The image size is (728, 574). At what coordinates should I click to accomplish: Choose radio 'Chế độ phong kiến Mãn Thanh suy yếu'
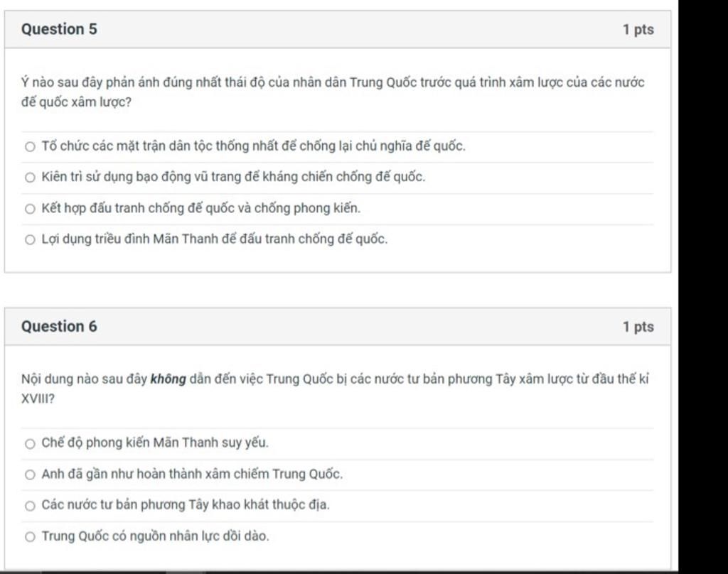(x=30, y=443)
